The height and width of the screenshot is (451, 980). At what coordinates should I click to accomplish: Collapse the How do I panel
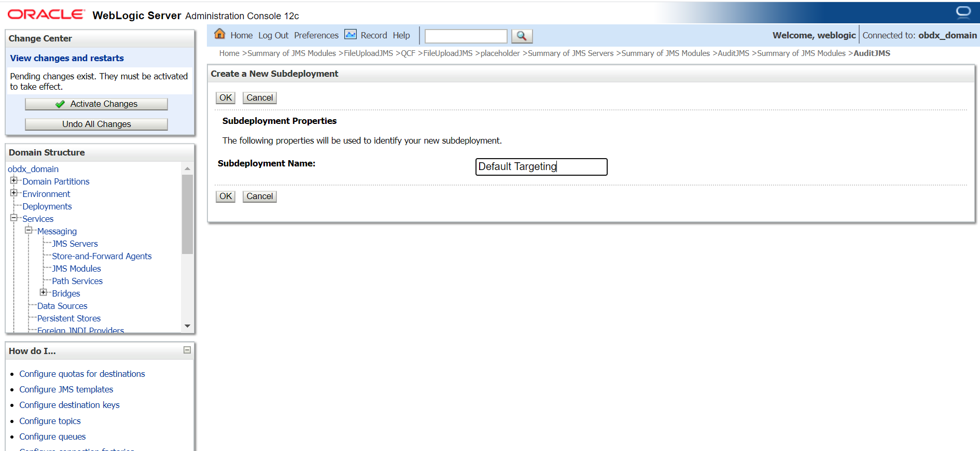coord(187,350)
